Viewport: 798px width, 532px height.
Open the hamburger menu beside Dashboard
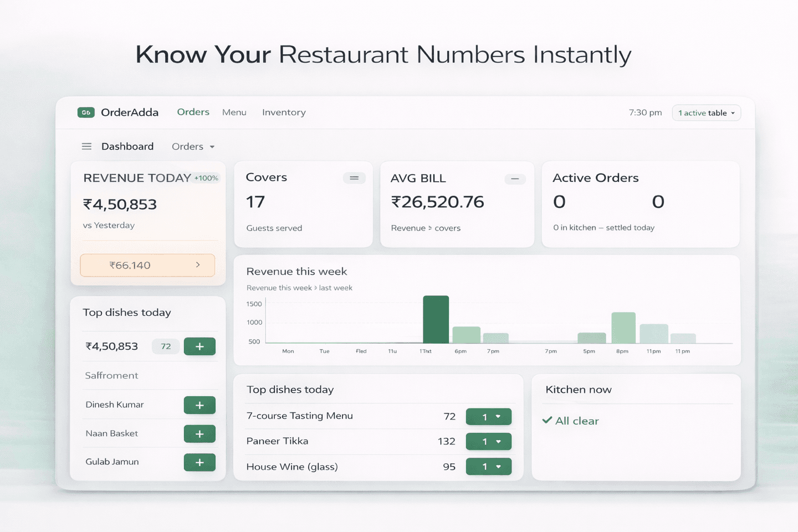click(86, 146)
